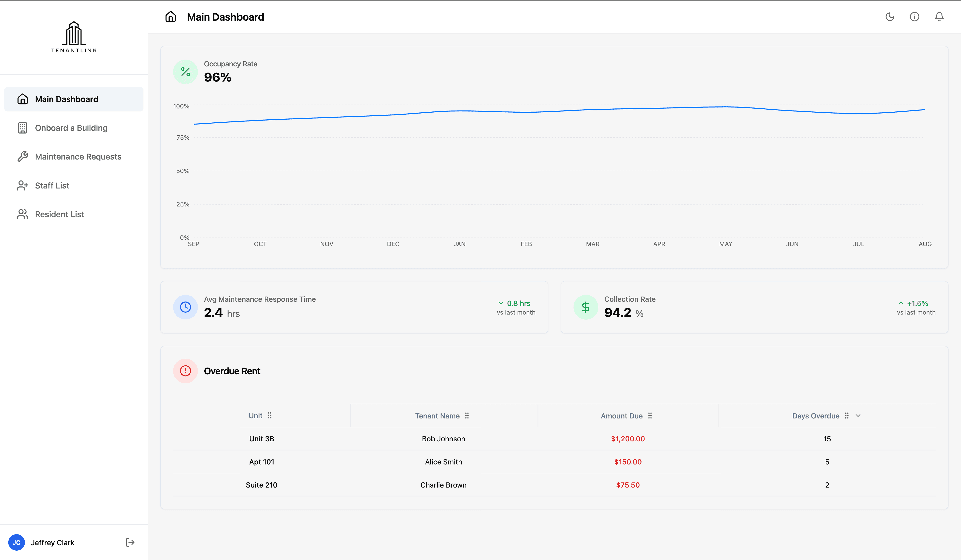
Task: Click the Resident List people icon
Action: point(22,214)
